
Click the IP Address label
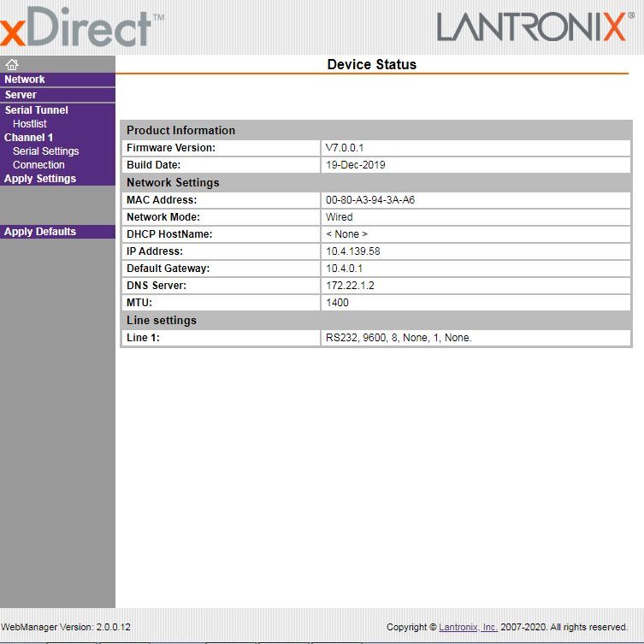155,251
